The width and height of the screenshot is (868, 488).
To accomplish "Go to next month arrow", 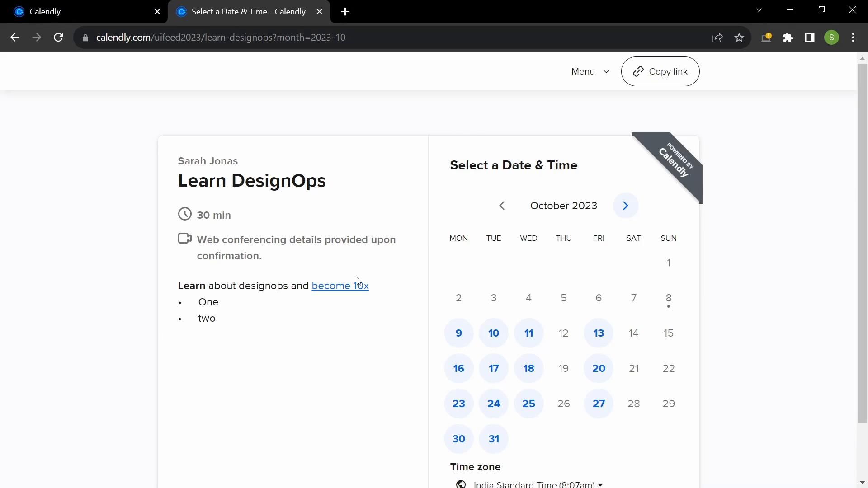I will pos(626,206).
